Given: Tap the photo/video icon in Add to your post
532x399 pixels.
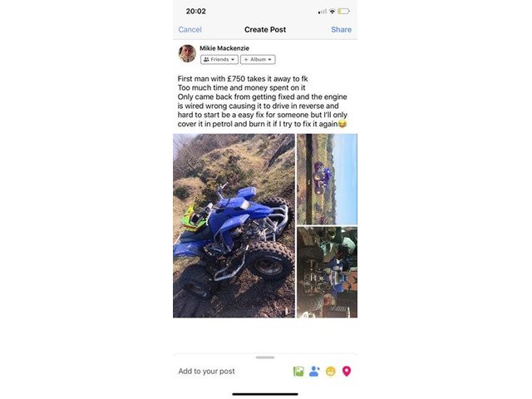Looking at the screenshot, I should click(x=298, y=372).
